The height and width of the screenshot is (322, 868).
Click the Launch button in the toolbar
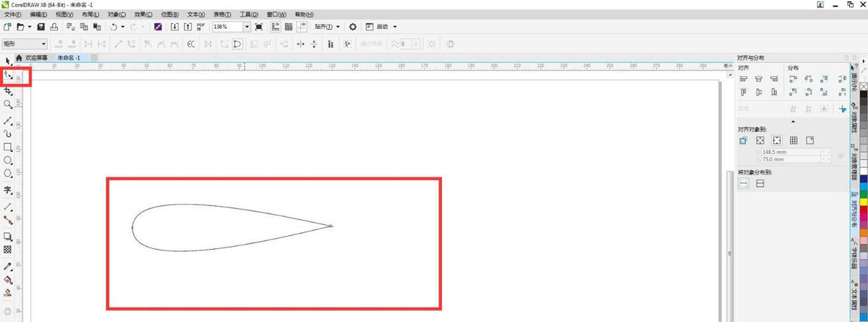click(x=382, y=27)
